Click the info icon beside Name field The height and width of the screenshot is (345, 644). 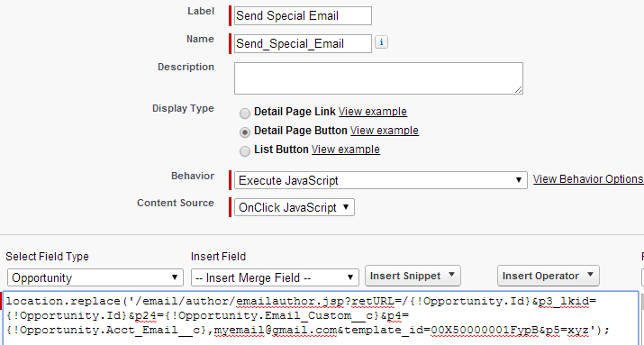381,42
